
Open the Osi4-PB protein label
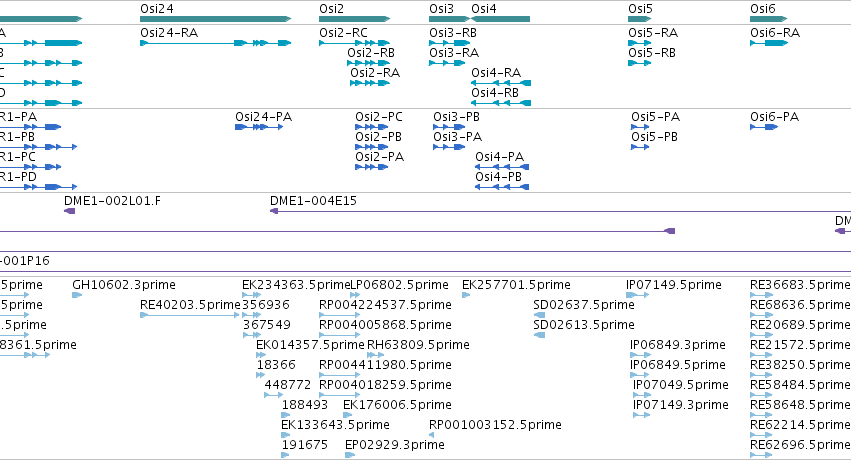(x=498, y=177)
